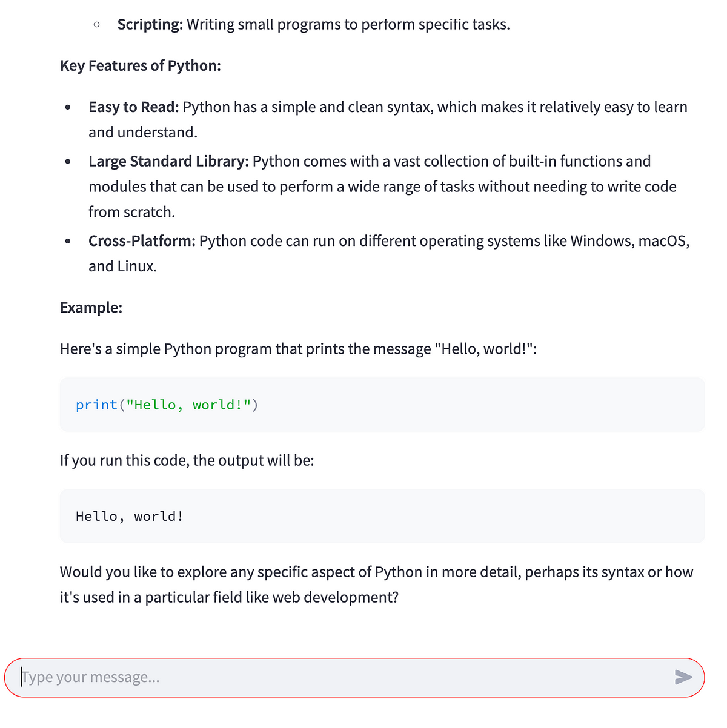This screenshot has width=727, height=728.
Task: Click the "Example:" heading text
Action: (91, 308)
